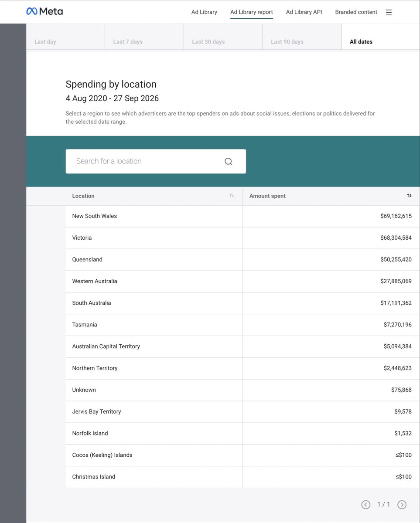Select the Victoria location row

pyautogui.click(x=242, y=238)
